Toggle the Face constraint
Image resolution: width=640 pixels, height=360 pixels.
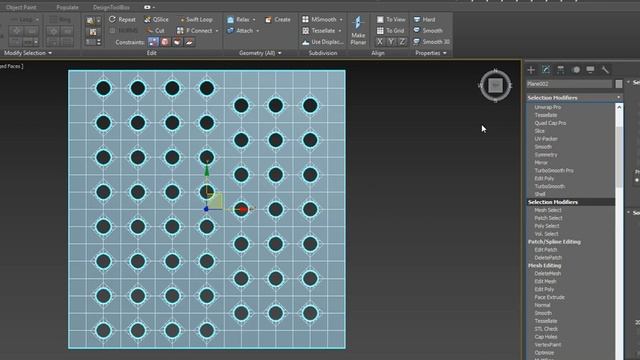pos(177,42)
